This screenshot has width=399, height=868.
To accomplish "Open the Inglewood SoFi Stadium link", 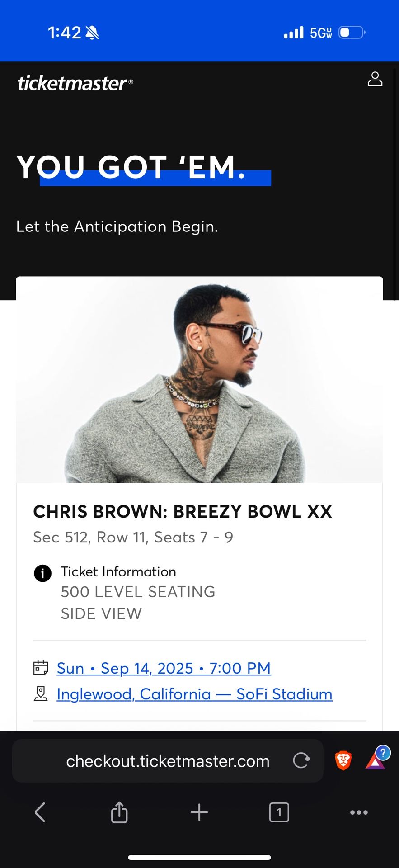I will click(x=194, y=694).
